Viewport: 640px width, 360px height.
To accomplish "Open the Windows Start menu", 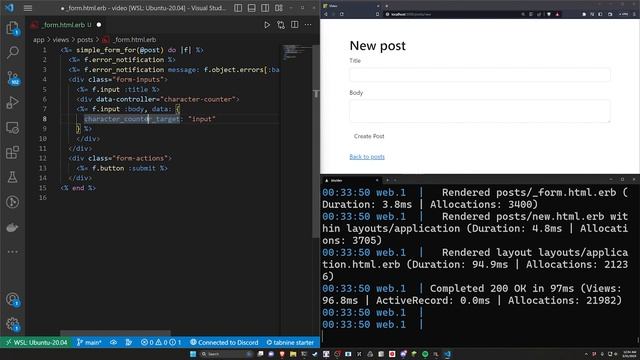I will (193, 354).
